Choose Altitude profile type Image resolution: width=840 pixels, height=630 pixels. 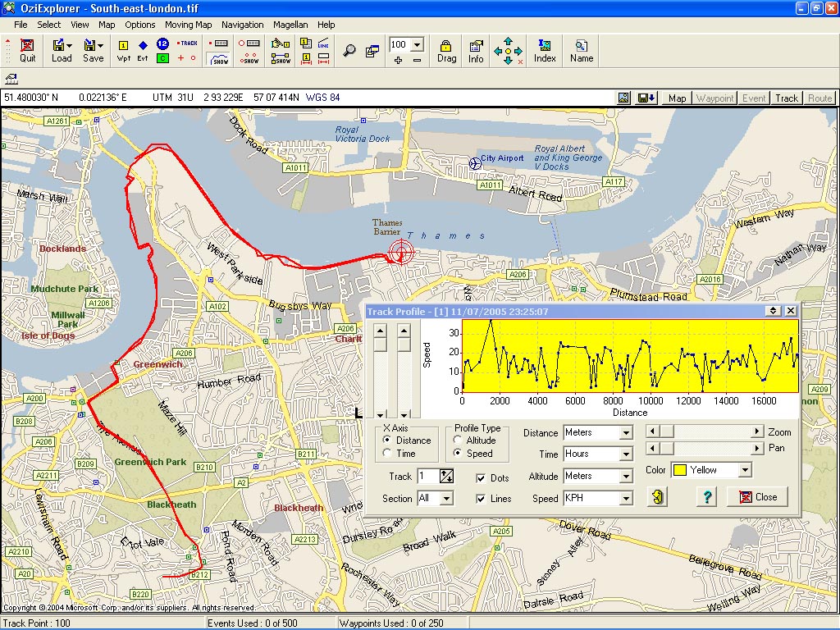point(475,441)
